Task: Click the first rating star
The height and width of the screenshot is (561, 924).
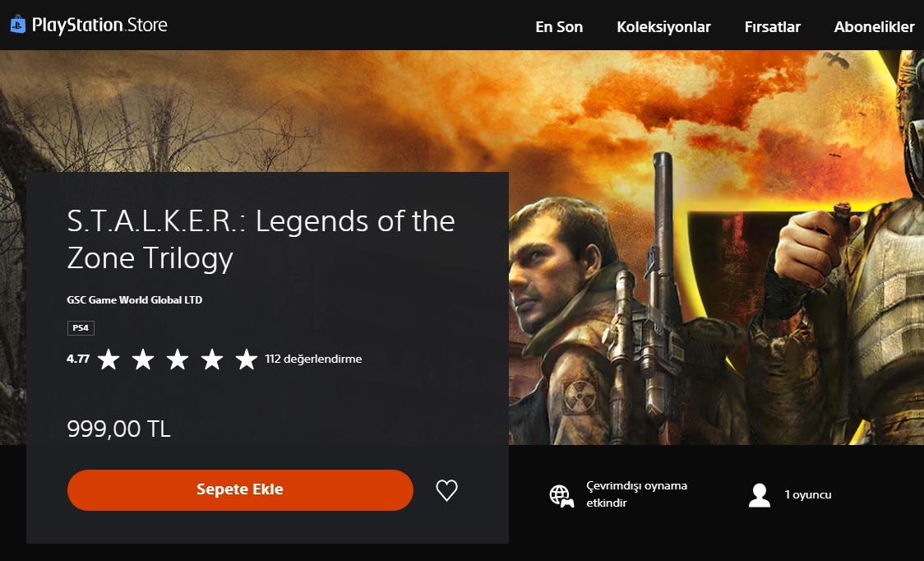Action: pyautogui.click(x=109, y=359)
